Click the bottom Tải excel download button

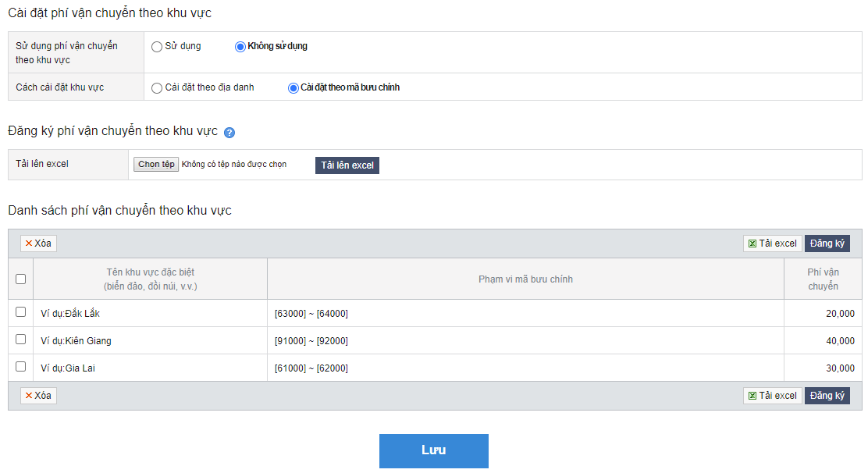(772, 396)
